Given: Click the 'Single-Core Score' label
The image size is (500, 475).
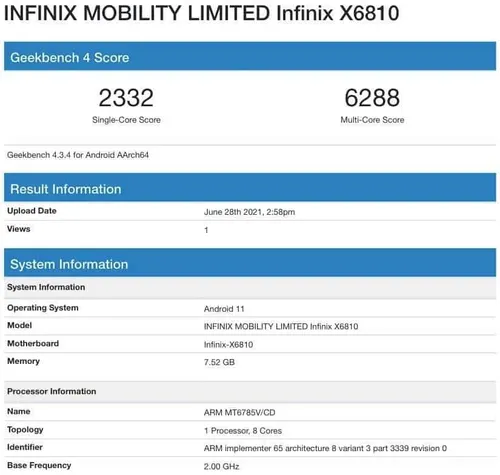Looking at the screenshot, I should (x=126, y=120).
